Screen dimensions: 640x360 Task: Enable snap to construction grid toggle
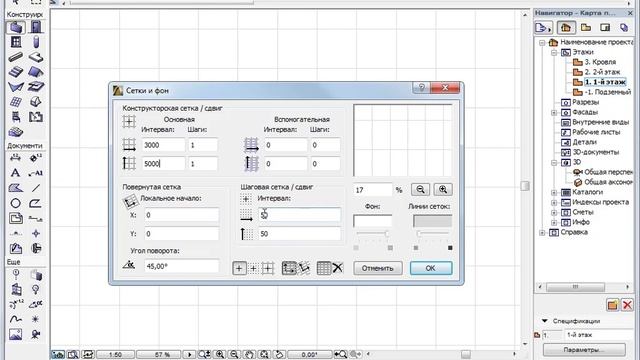(x=268, y=268)
